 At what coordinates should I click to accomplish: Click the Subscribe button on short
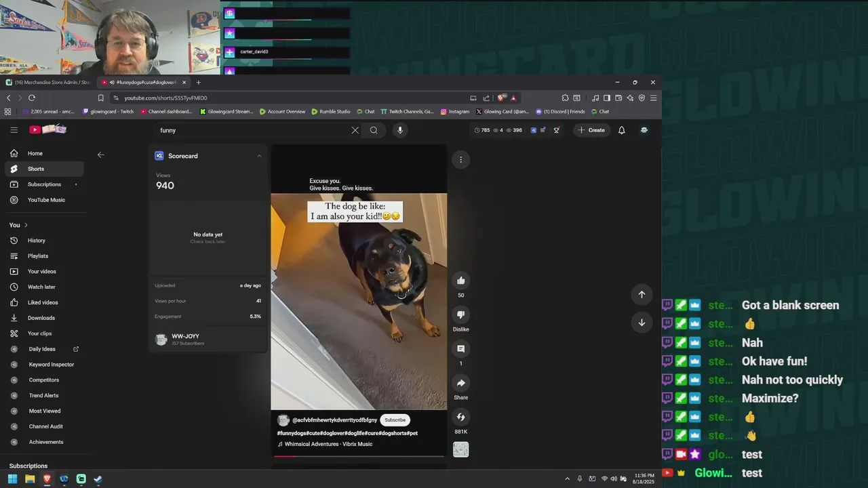[x=395, y=420]
